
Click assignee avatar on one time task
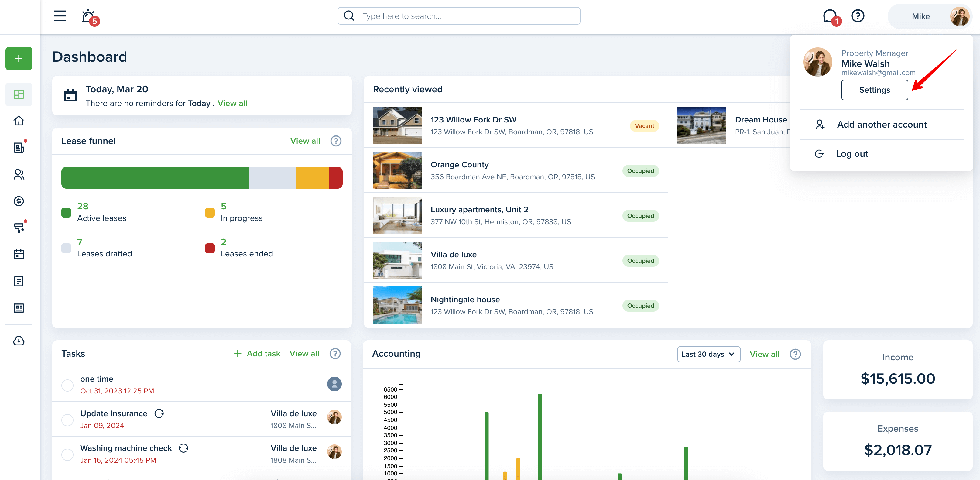coord(334,384)
